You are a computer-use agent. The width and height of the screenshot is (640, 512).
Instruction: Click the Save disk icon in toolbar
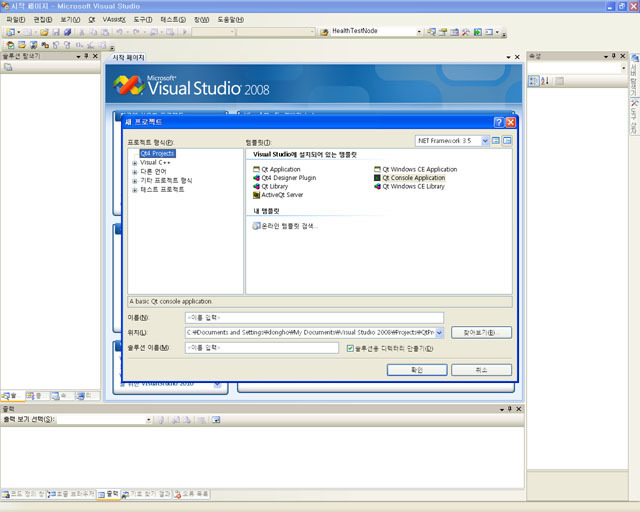point(56,32)
